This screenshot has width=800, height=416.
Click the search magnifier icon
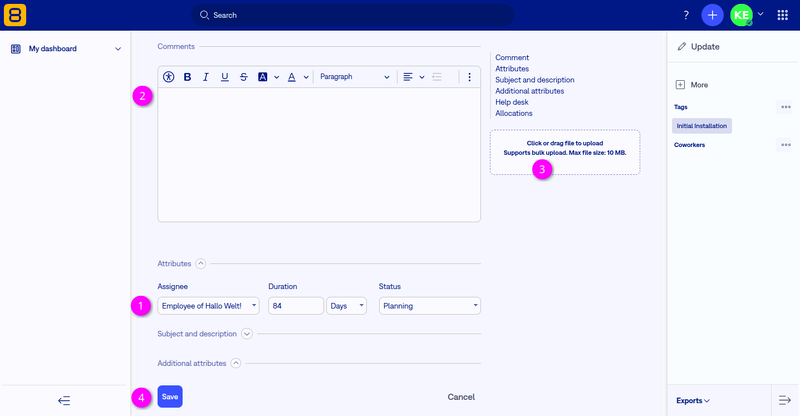pos(204,15)
